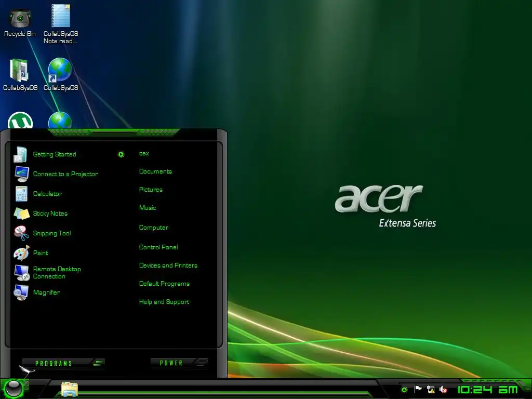Click the 10:24 am taskbar clock
Image resolution: width=532 pixels, height=399 pixels.
[488, 390]
